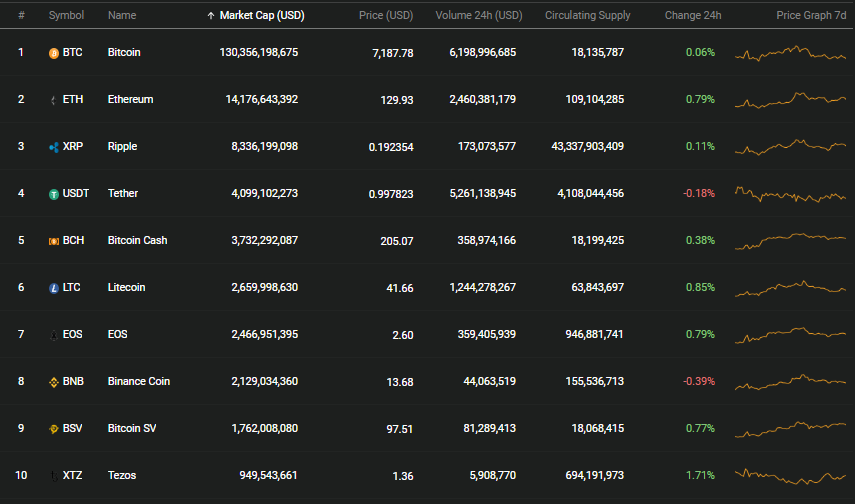Image resolution: width=855 pixels, height=504 pixels.
Task: Sort table by Price (USD) column
Action: point(386,15)
